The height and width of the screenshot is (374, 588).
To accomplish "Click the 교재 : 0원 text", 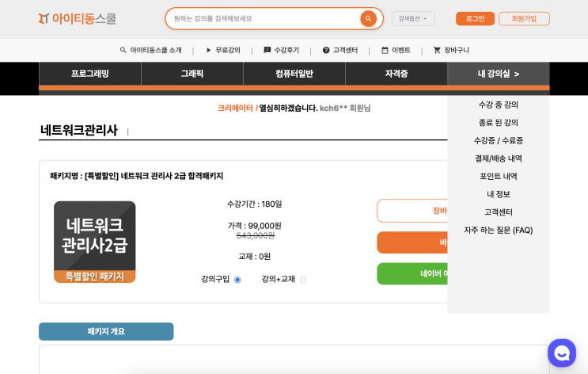I will tap(254, 257).
